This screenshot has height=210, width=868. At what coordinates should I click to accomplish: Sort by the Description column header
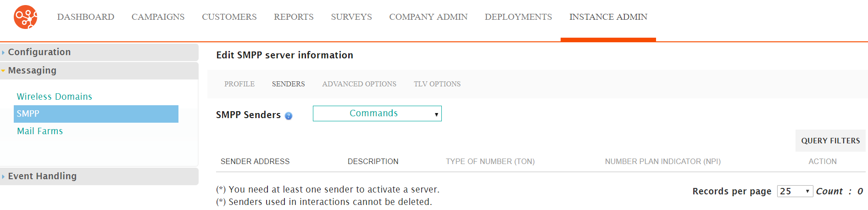(x=373, y=161)
